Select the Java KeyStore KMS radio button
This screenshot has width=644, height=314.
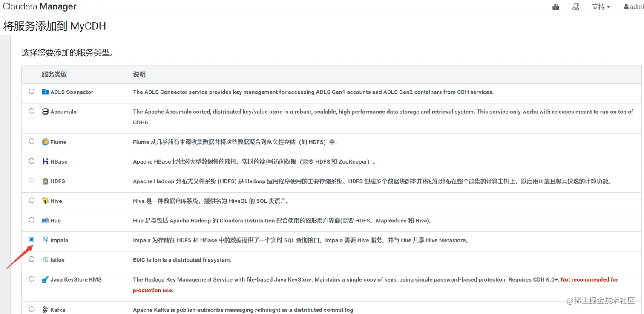pos(32,279)
